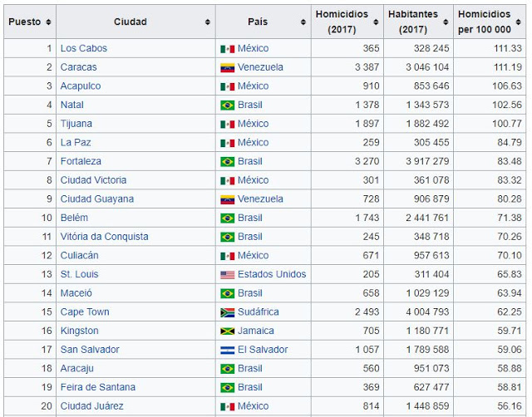
Task: Follow the Estados Unidos country link
Action: (272, 274)
